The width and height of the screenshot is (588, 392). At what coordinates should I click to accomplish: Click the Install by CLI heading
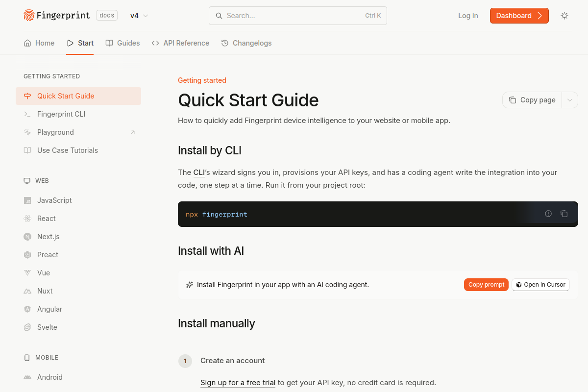[210, 150]
